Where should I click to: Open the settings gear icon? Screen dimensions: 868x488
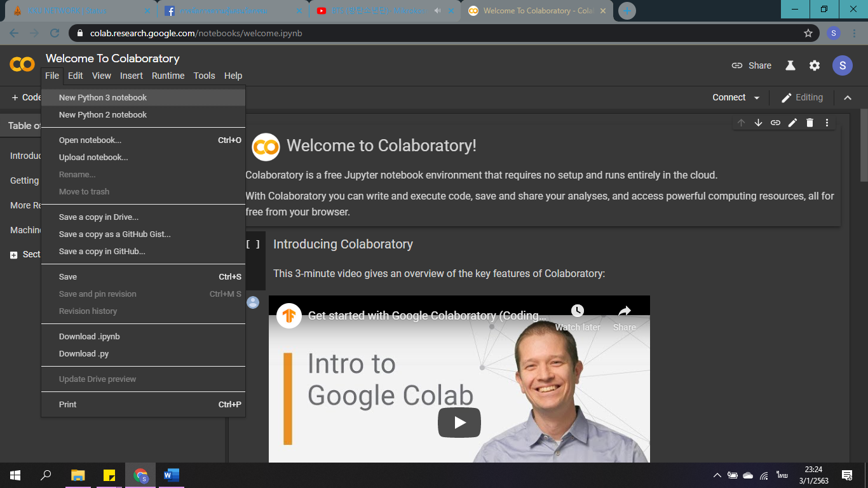click(814, 65)
